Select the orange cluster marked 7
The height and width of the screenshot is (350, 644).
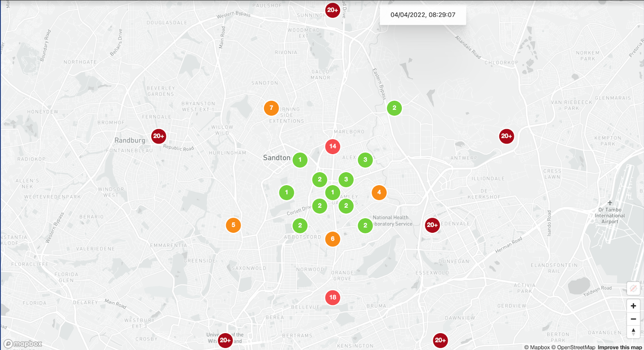(x=271, y=108)
